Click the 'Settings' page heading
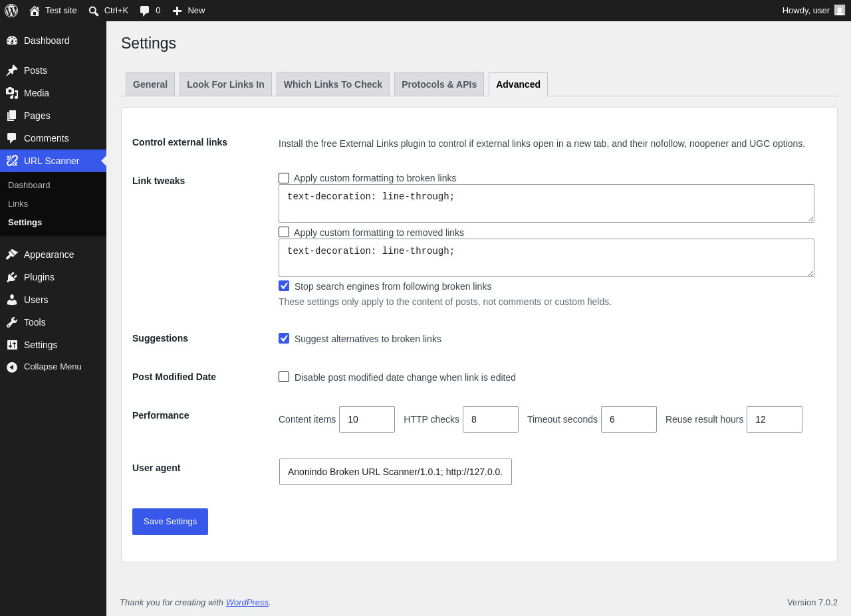The image size is (851, 616). [x=148, y=43]
